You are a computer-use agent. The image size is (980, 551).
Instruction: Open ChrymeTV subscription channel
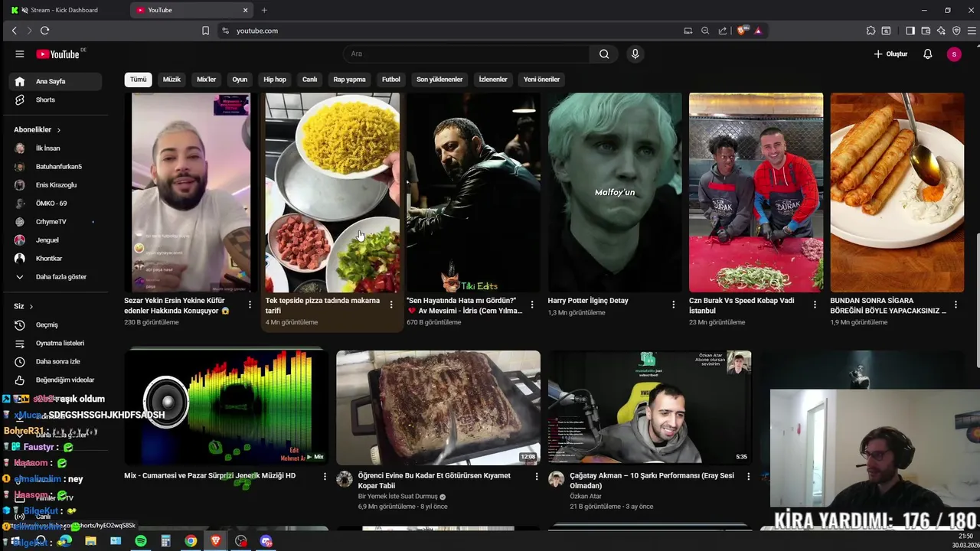pos(55,222)
